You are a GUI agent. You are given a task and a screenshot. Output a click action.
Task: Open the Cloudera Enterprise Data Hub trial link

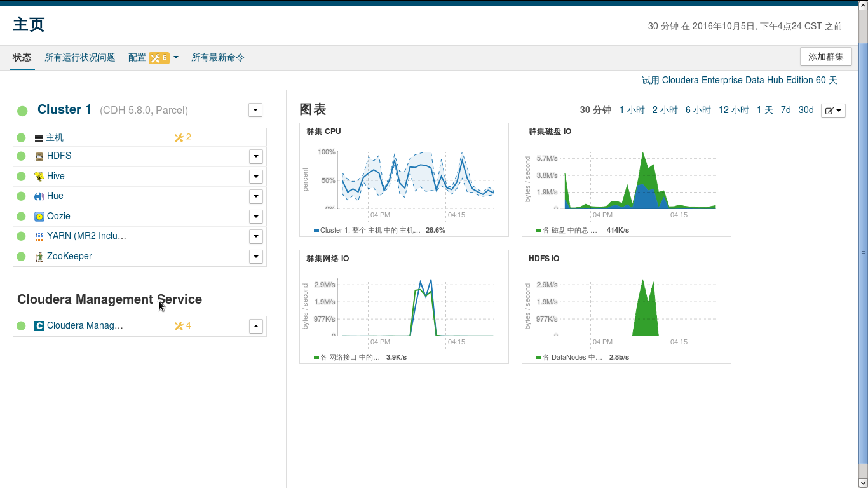[740, 80]
